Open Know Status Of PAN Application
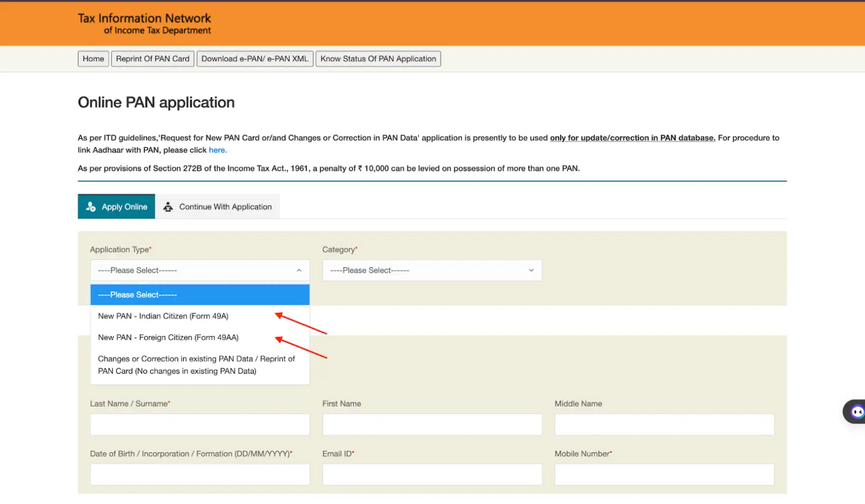This screenshot has height=504, width=865. click(378, 59)
